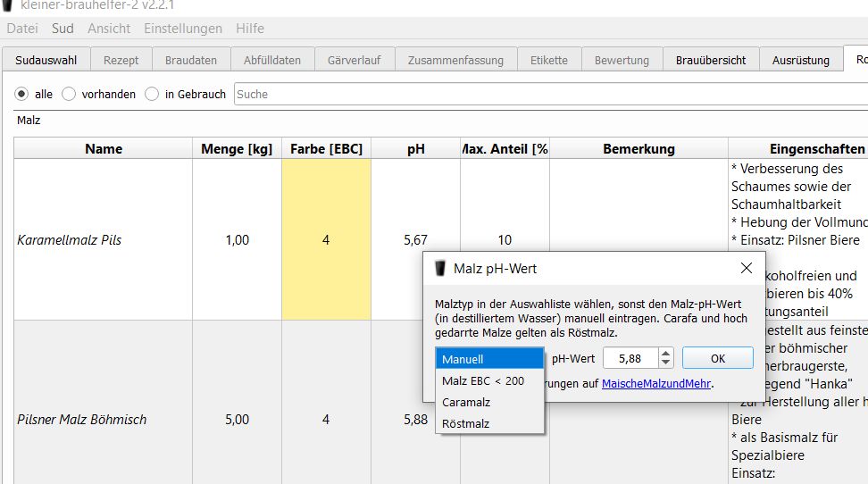868x484 pixels.
Task: Select the 'in Gebrauch' radio button
Action: pos(153,94)
